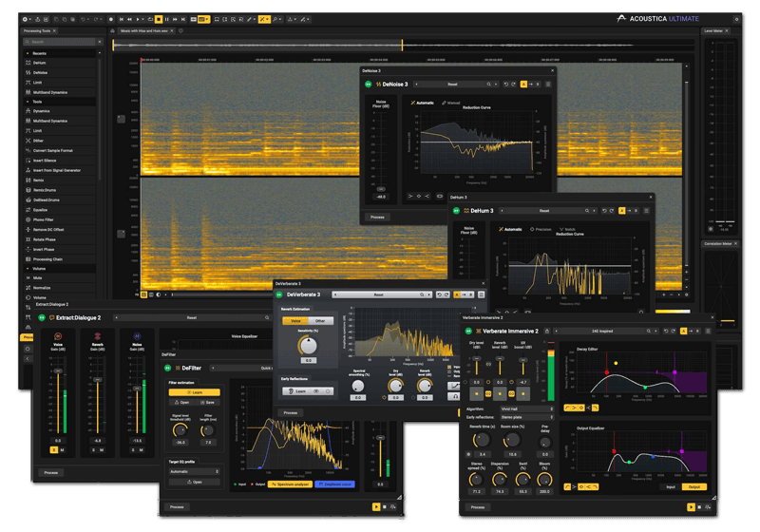Toggle DeNoise 3 green power button
The image size is (760, 532).
coord(369,85)
